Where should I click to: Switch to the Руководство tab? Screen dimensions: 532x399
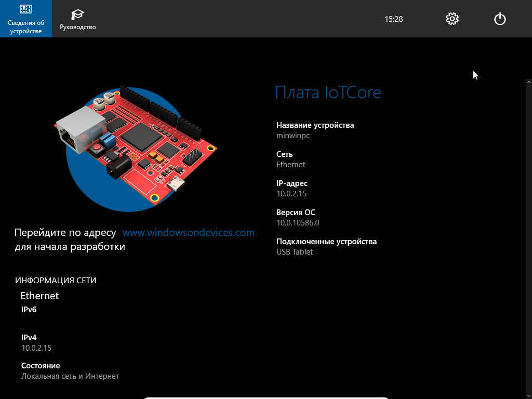pos(78,19)
